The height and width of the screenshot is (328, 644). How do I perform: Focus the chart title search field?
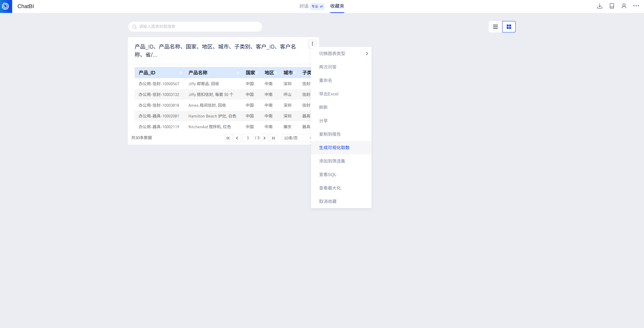click(x=195, y=27)
